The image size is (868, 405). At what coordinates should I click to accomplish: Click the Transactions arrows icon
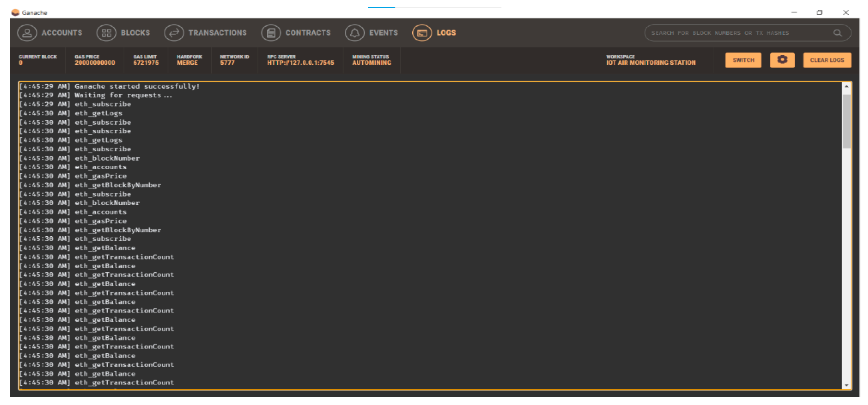coord(174,33)
